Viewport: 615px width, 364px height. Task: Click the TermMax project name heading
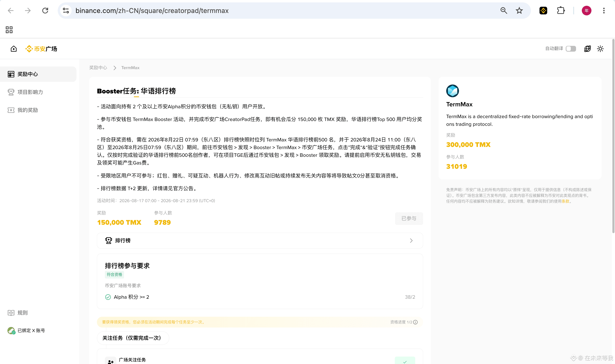[459, 104]
